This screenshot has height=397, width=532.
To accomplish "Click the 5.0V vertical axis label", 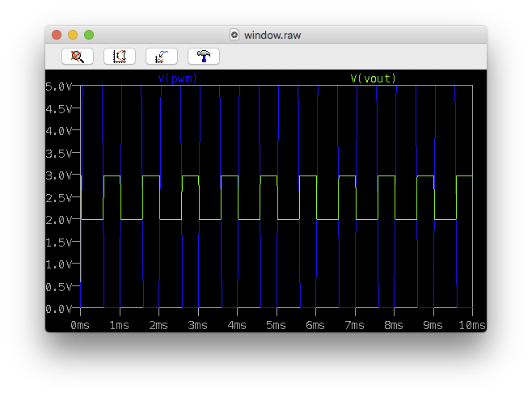I will pyautogui.click(x=61, y=86).
